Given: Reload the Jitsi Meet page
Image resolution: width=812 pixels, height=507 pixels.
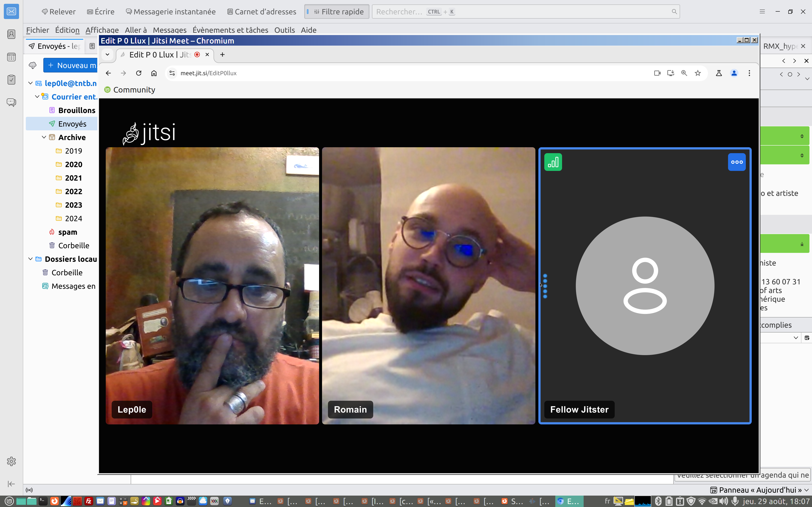Looking at the screenshot, I should pyautogui.click(x=139, y=73).
